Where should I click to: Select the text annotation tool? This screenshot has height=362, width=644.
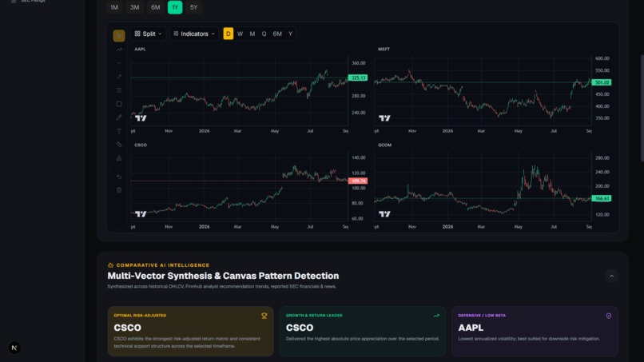[119, 131]
